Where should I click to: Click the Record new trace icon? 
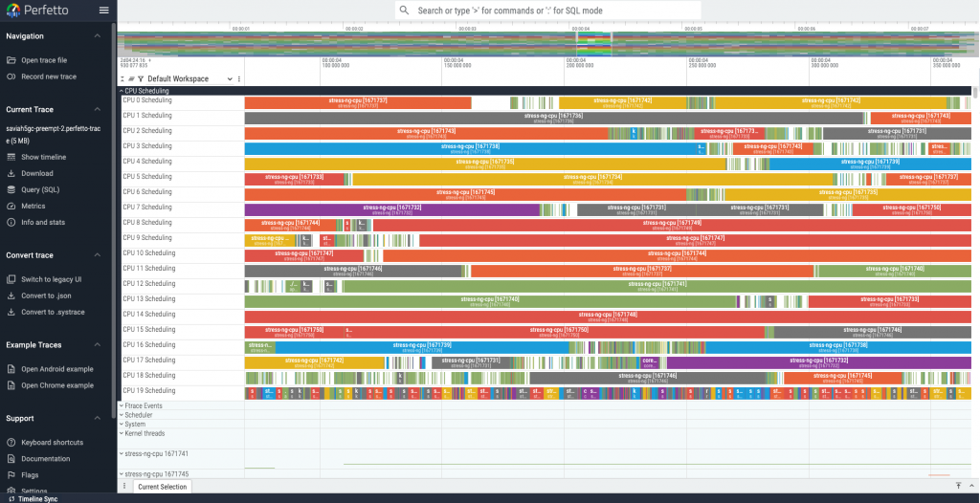pyautogui.click(x=11, y=77)
